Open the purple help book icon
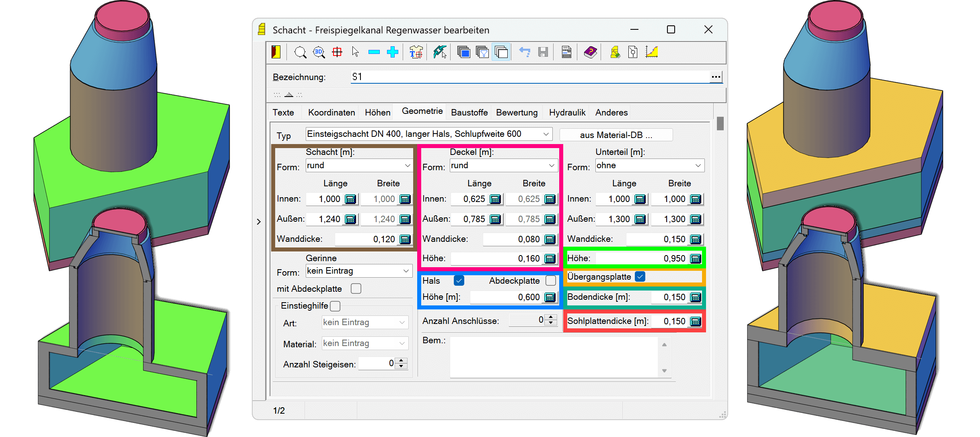This screenshot has width=980, height=437. tap(590, 52)
